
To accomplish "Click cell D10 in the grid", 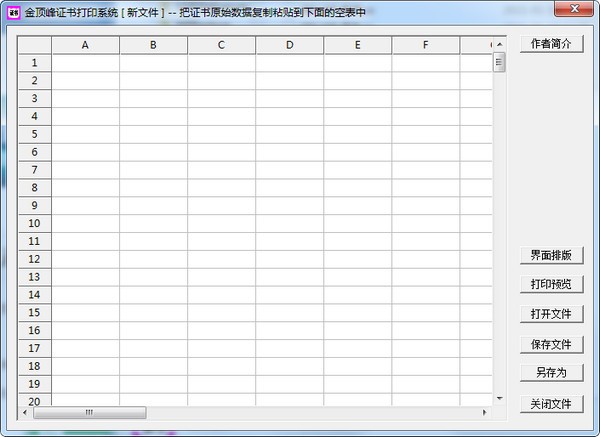I will click(x=290, y=223).
